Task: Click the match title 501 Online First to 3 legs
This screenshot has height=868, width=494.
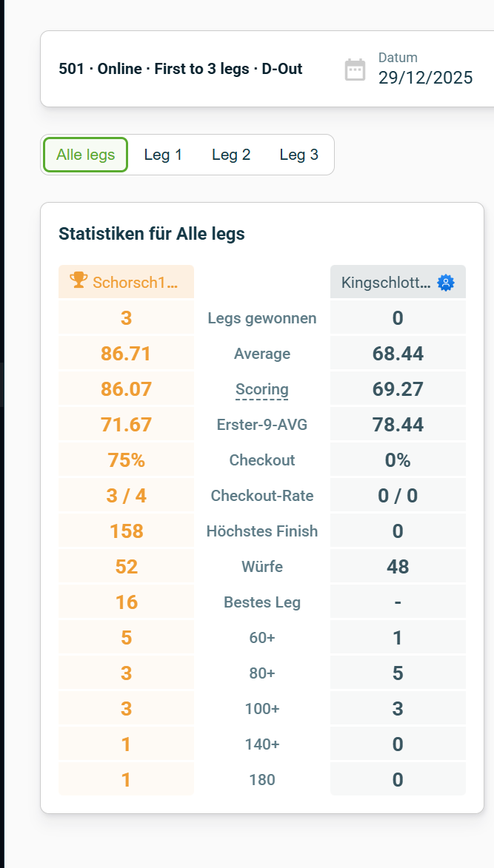Action: 180,68
